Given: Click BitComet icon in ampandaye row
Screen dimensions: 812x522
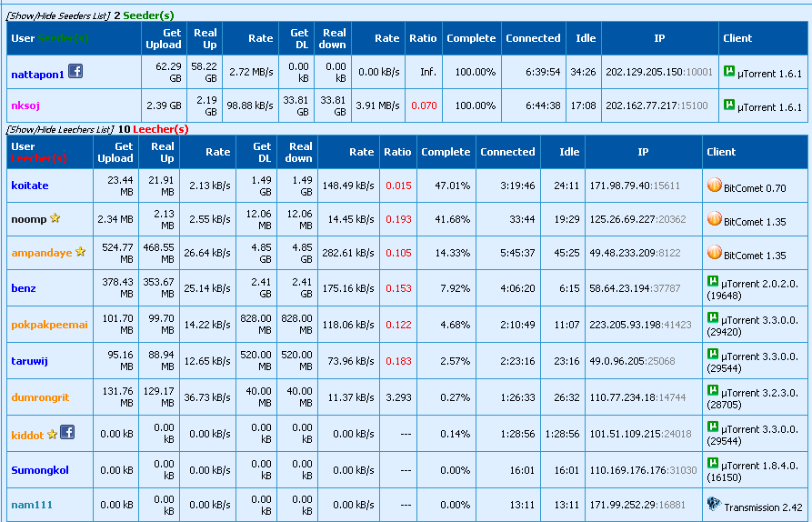Looking at the screenshot, I should point(714,252).
